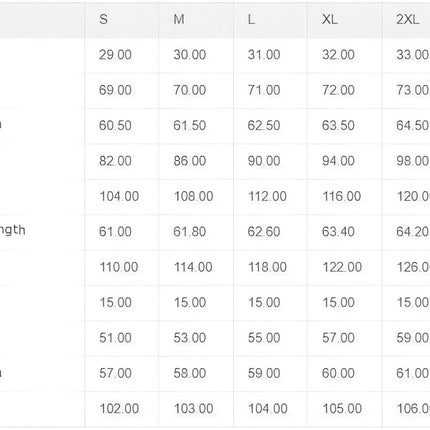This screenshot has height=430, width=430.
Task: Click the 104.00 cell in S column
Action: pyautogui.click(x=119, y=196)
